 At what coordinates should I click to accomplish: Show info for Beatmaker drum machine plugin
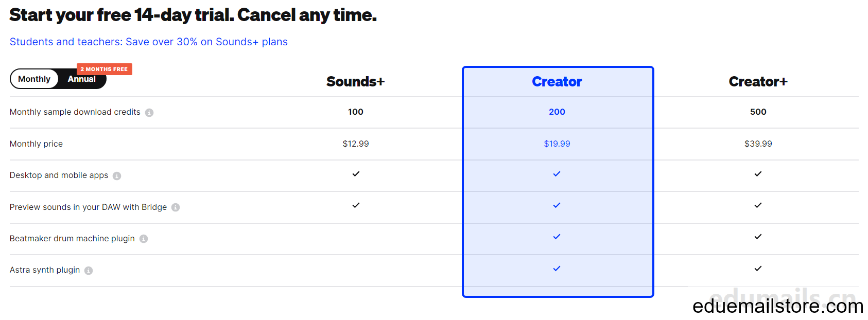[x=144, y=239]
